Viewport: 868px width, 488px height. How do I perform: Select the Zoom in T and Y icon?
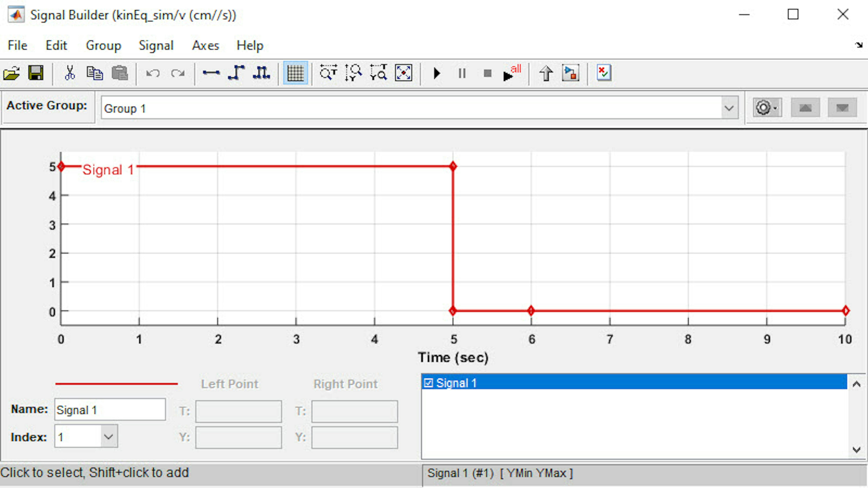pyautogui.click(x=378, y=73)
